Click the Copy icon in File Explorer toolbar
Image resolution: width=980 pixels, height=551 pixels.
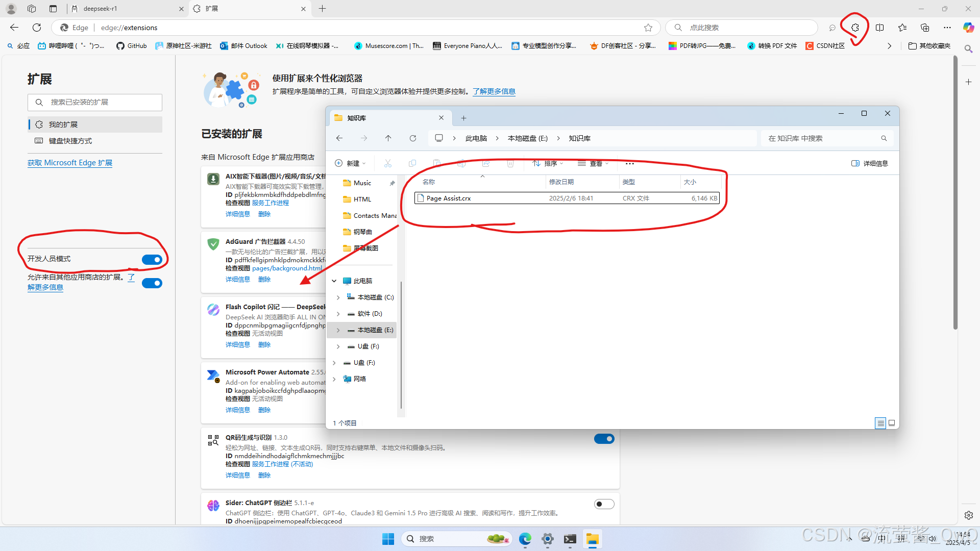click(412, 163)
